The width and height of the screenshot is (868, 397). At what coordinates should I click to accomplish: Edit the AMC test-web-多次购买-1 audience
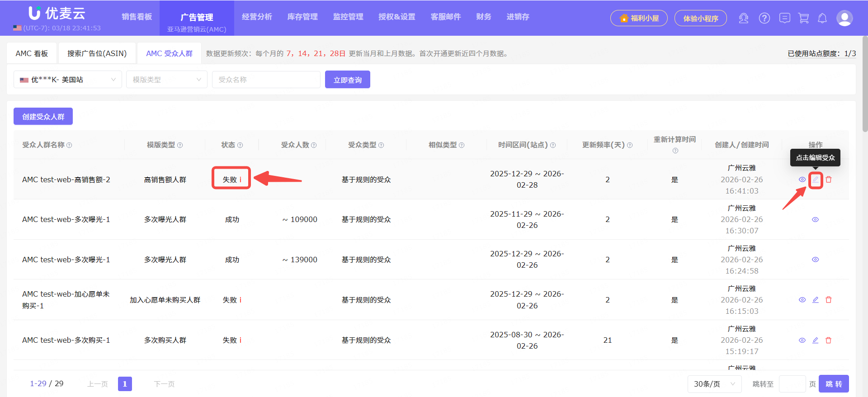point(815,340)
